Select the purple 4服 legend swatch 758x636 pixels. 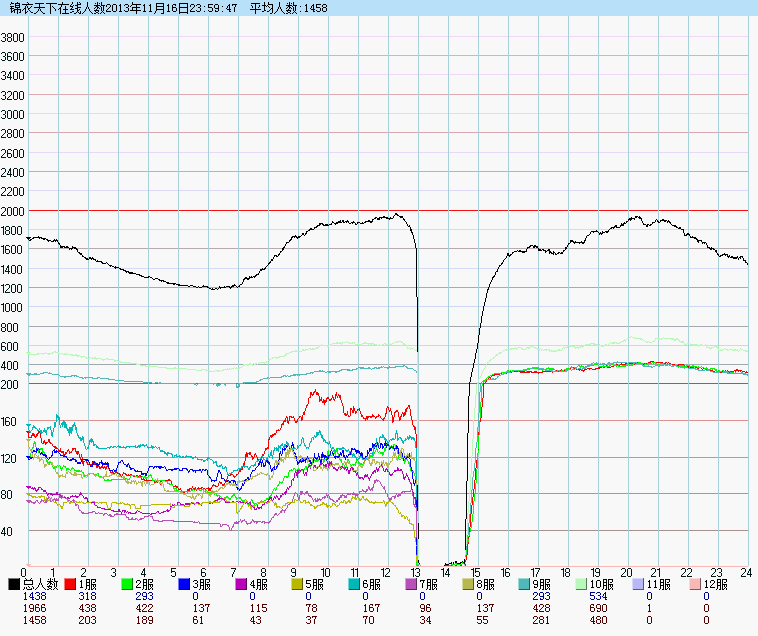242,583
